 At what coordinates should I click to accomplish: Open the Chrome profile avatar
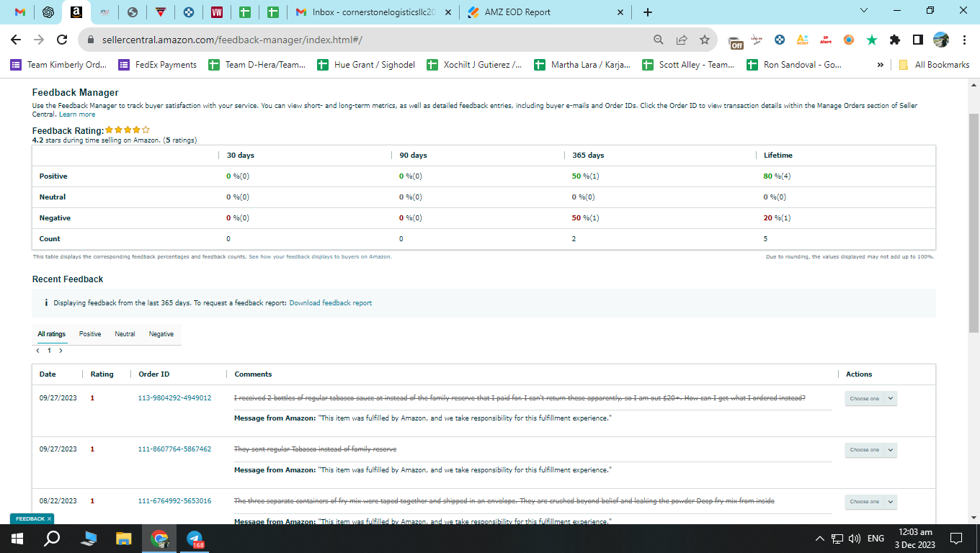point(941,40)
